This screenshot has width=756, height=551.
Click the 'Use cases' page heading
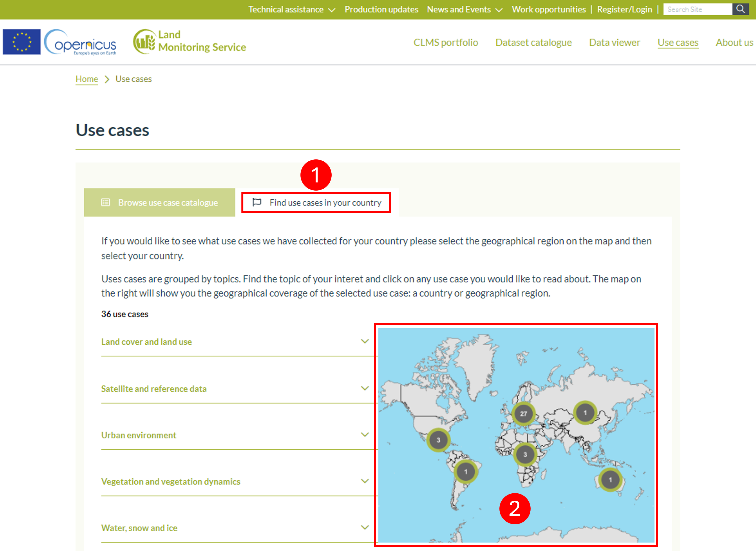coord(112,130)
